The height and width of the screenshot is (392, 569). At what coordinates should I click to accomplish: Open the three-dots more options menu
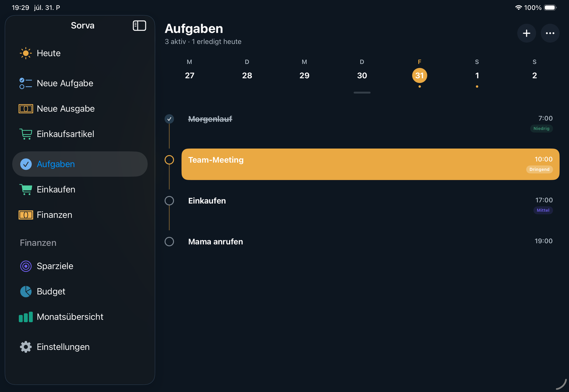(x=550, y=33)
